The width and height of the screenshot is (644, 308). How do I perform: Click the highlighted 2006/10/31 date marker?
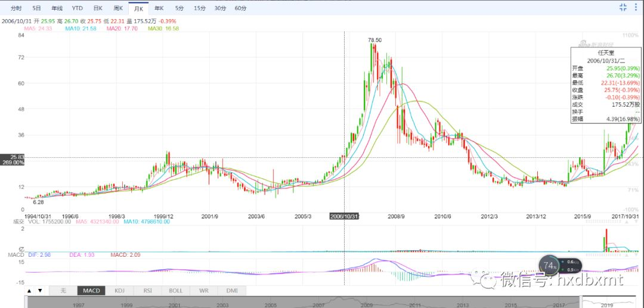pos(345,216)
